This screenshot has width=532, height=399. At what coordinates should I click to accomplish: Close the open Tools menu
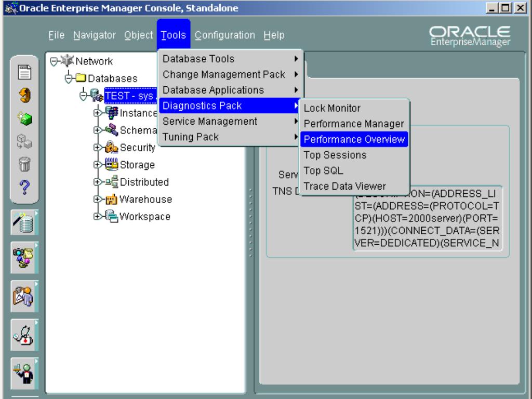[x=174, y=35]
